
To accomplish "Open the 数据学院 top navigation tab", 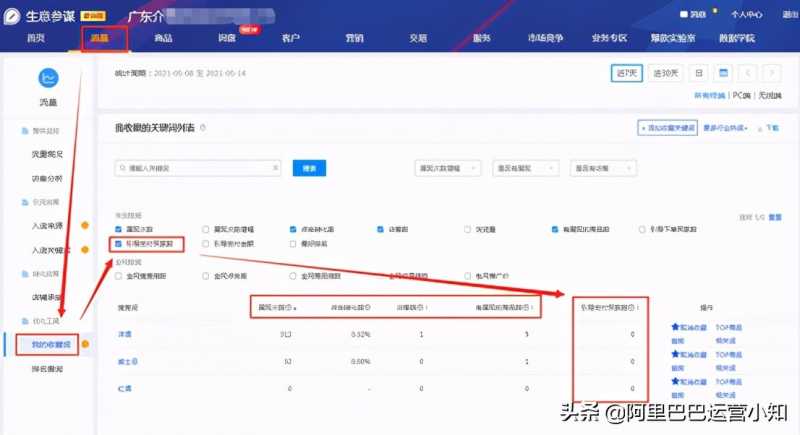I will click(736, 38).
